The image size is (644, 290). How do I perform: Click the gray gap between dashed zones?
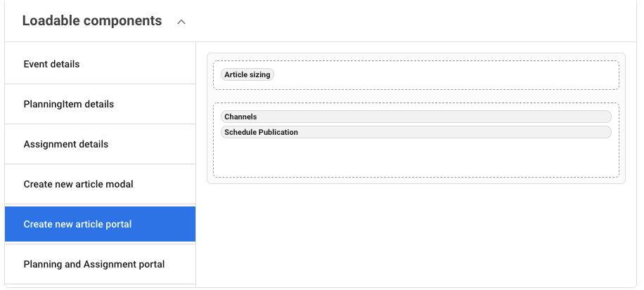(416, 96)
